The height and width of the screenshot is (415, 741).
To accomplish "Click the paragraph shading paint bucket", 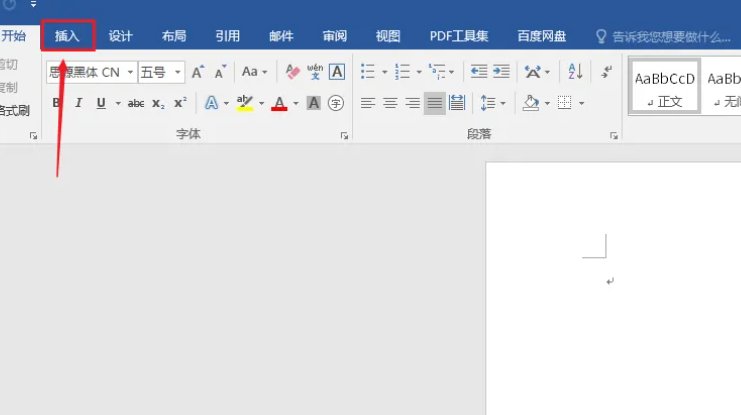I will point(531,103).
